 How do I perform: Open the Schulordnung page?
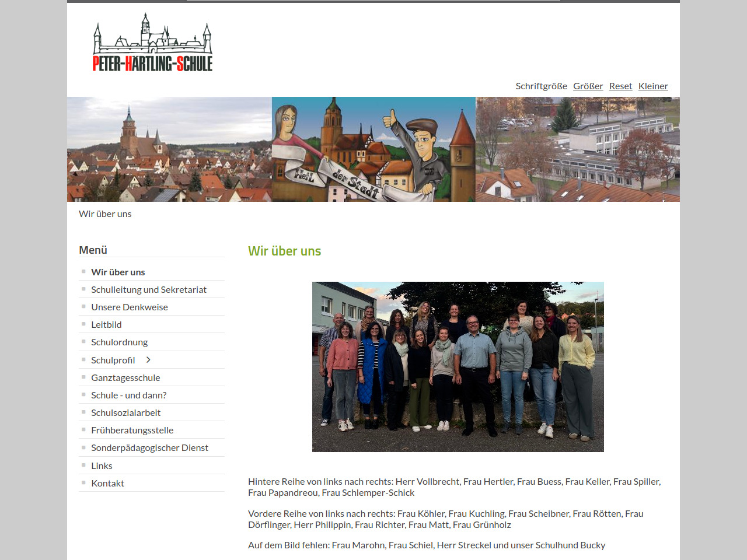119,342
